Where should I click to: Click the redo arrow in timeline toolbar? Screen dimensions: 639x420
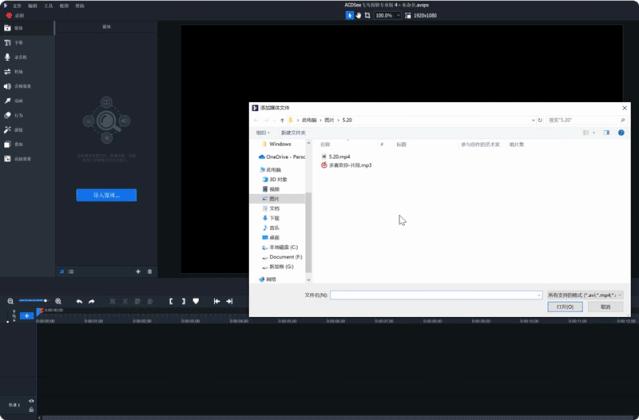[91, 301]
